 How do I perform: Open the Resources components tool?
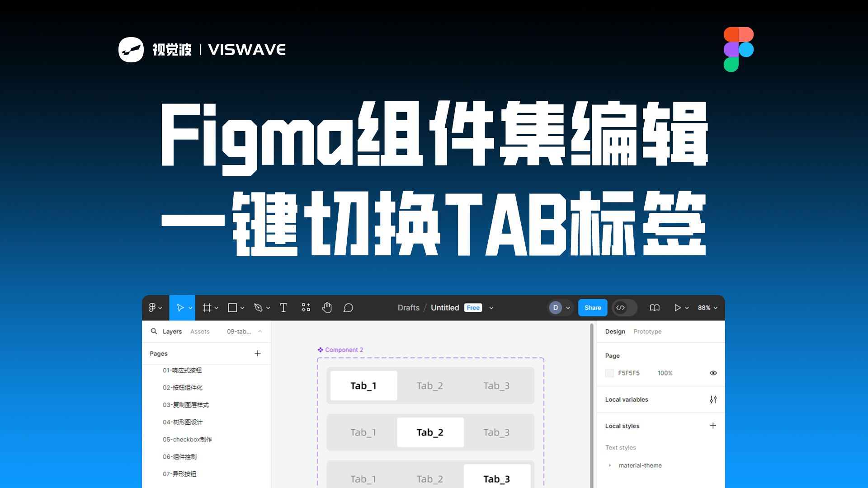point(306,308)
